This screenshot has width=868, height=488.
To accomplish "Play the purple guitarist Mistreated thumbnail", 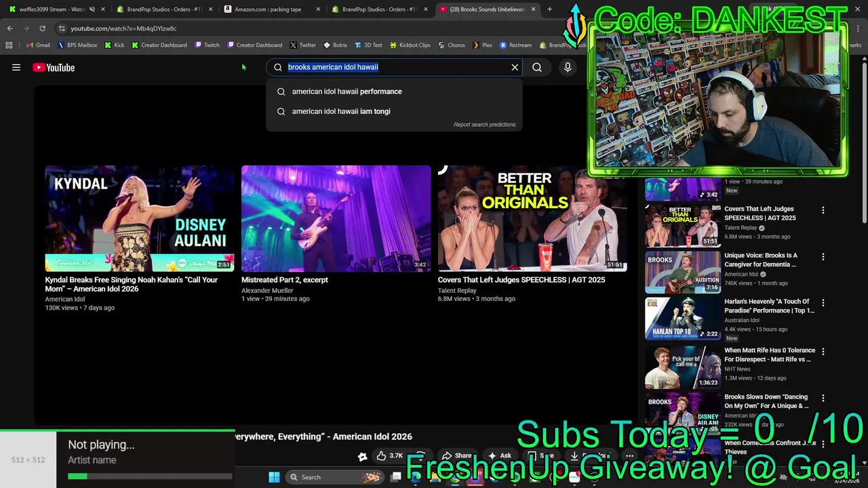I will click(x=336, y=218).
